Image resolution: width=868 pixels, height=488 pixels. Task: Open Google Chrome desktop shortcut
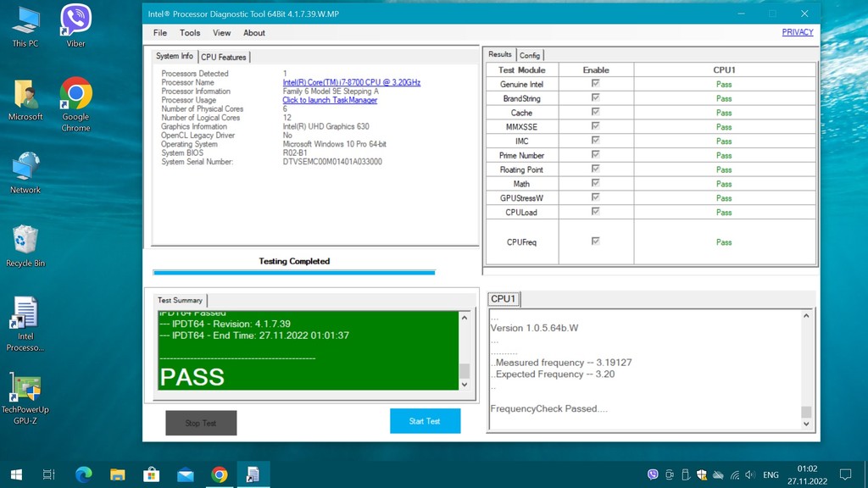[75, 104]
